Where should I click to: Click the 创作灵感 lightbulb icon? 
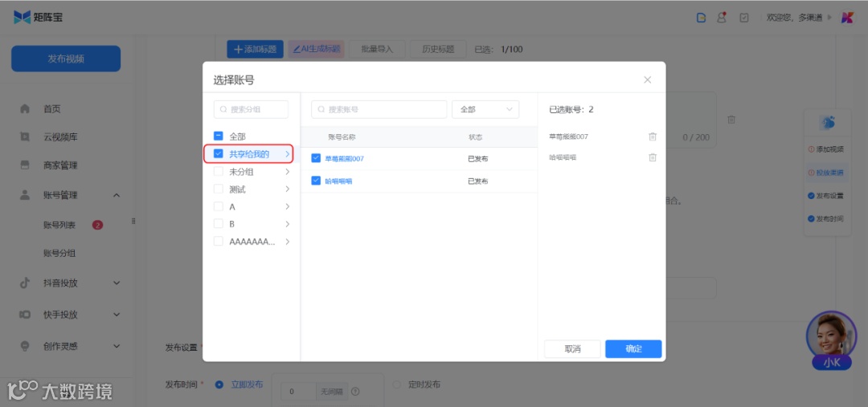[25, 346]
